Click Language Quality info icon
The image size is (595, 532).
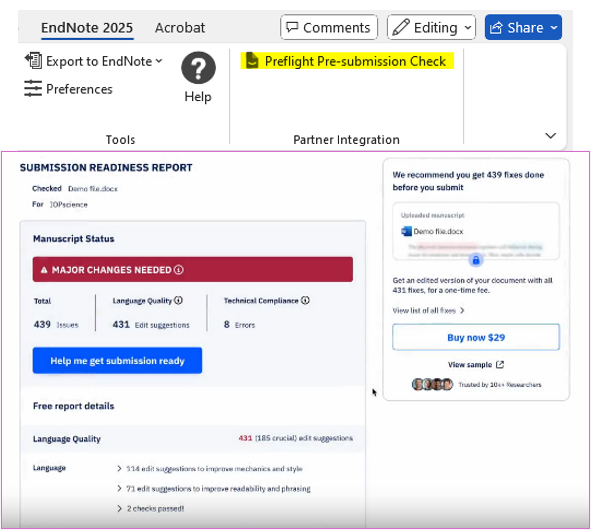coord(178,300)
